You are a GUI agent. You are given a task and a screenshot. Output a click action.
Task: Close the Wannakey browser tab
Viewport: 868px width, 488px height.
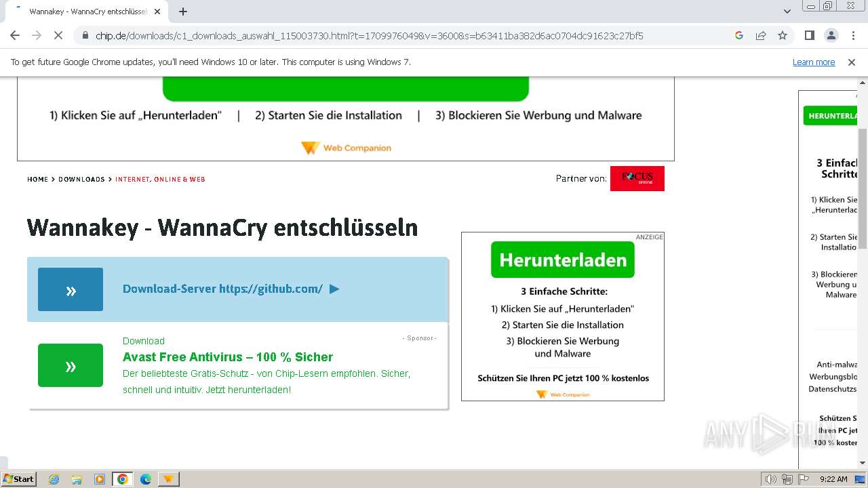(x=157, y=12)
